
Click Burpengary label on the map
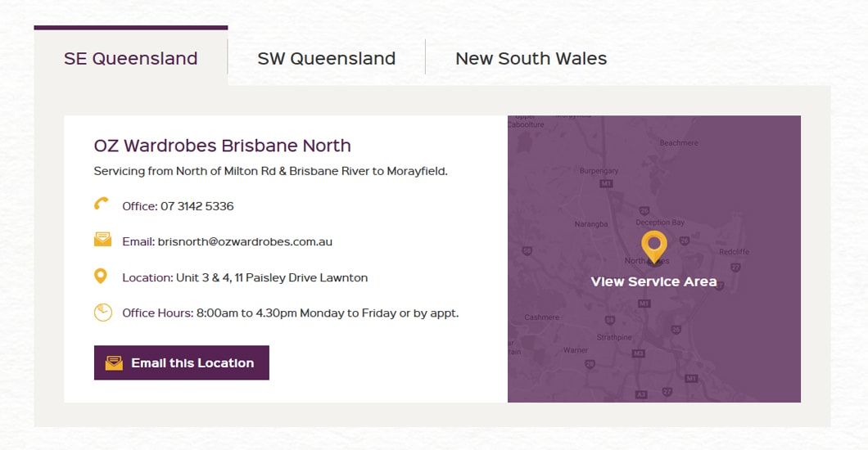pos(599,171)
